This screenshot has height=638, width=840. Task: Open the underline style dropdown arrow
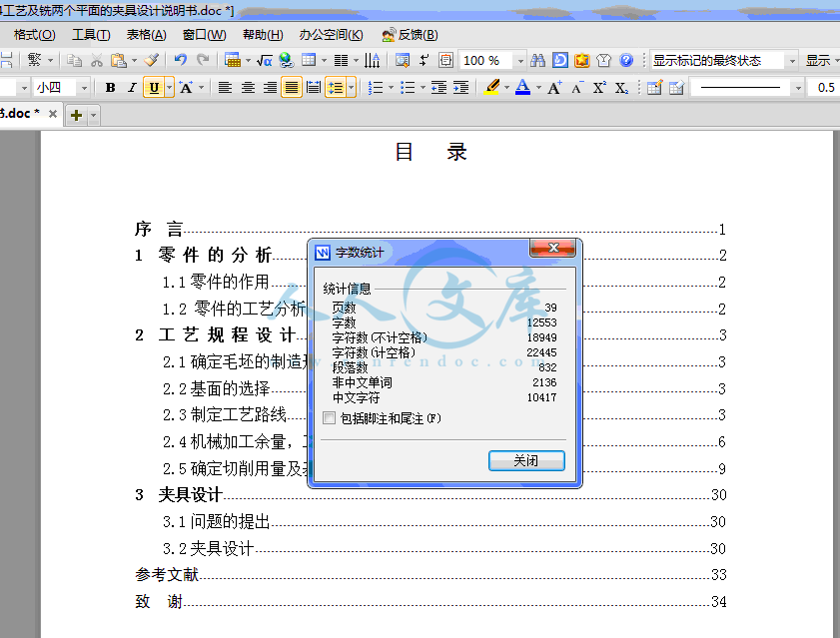[x=169, y=87]
